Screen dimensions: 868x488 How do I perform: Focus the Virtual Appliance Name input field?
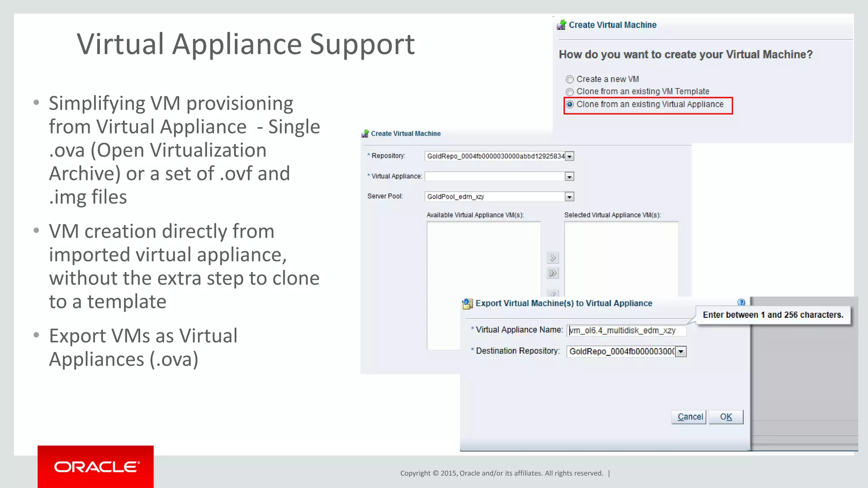click(626, 330)
